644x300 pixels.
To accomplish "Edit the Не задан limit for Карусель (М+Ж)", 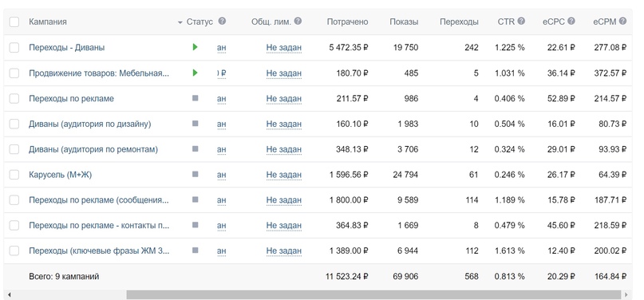I will click(x=284, y=175).
